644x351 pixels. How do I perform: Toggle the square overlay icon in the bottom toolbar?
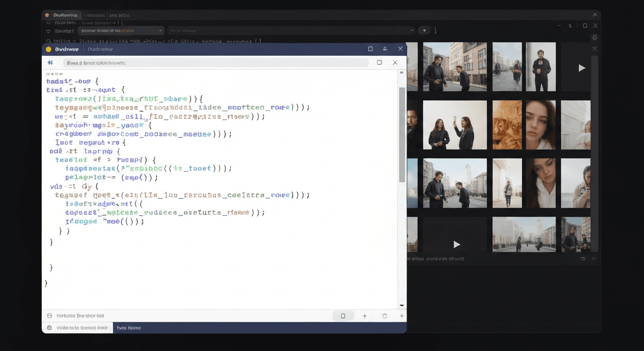343,315
